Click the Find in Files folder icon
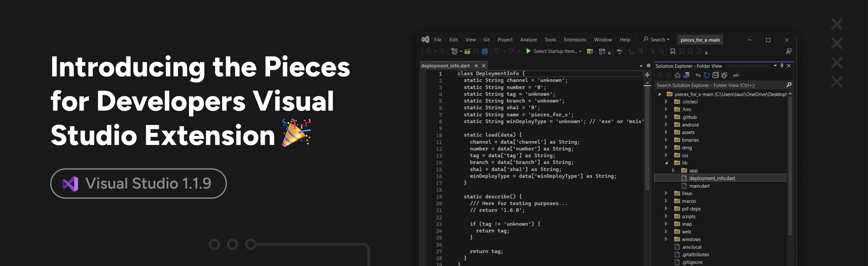This screenshot has height=266, width=868. (x=590, y=51)
